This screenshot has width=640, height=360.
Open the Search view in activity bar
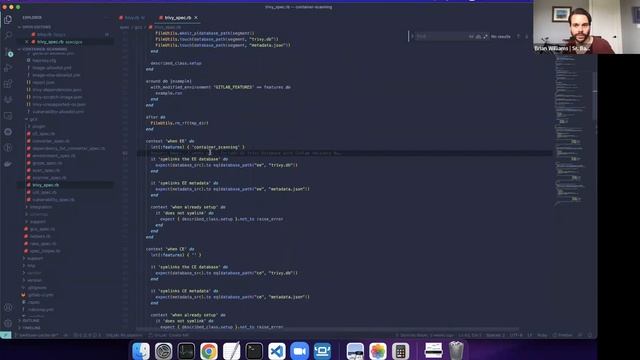click(x=8, y=35)
